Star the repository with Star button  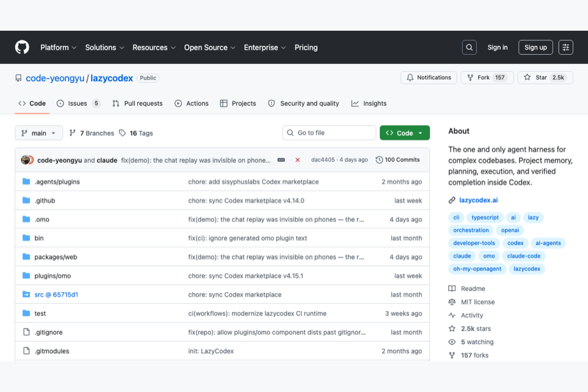[546, 78]
